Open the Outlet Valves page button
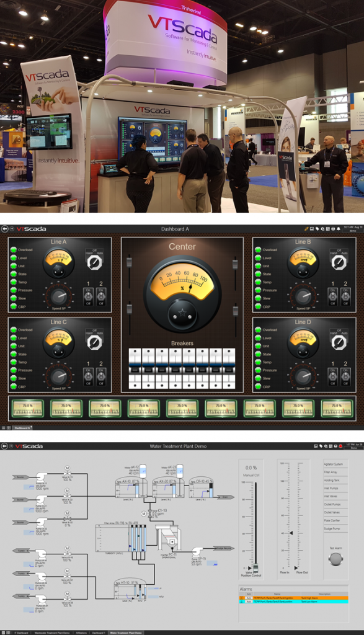Screen dimensions: 364x635 [x=335, y=512]
